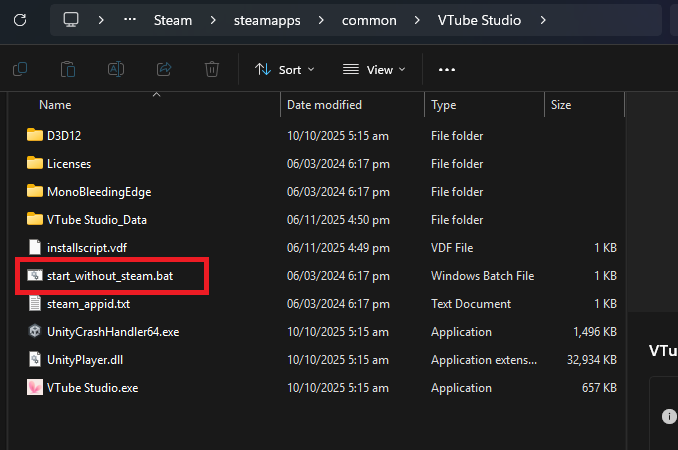This screenshot has height=450, width=678.
Task: Open the View dropdown
Action: 374,70
